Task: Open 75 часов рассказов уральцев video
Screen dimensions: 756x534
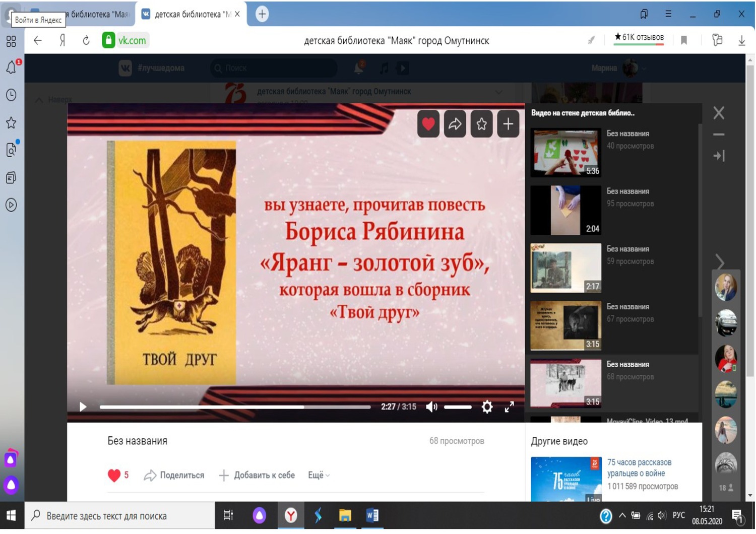Action: (639, 468)
